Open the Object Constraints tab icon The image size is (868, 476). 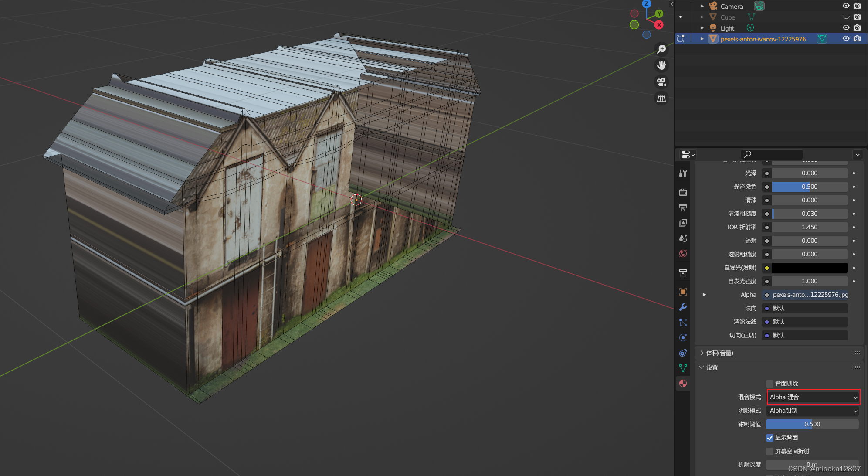coord(683,353)
